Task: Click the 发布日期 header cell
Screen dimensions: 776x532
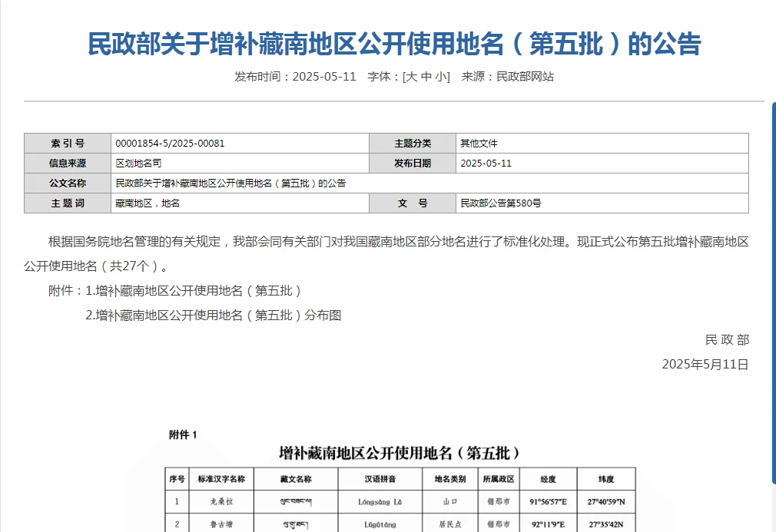Action: [413, 164]
